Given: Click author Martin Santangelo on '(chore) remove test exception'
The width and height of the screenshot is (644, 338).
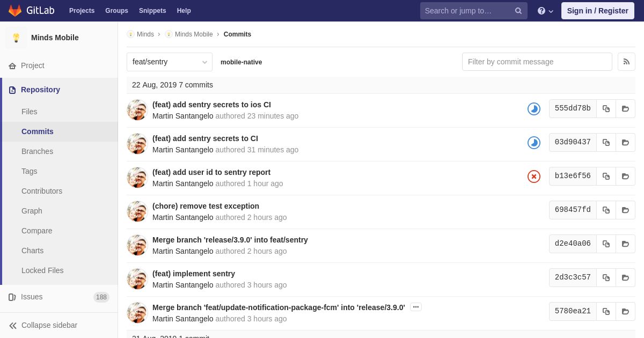Looking at the screenshot, I should (183, 217).
